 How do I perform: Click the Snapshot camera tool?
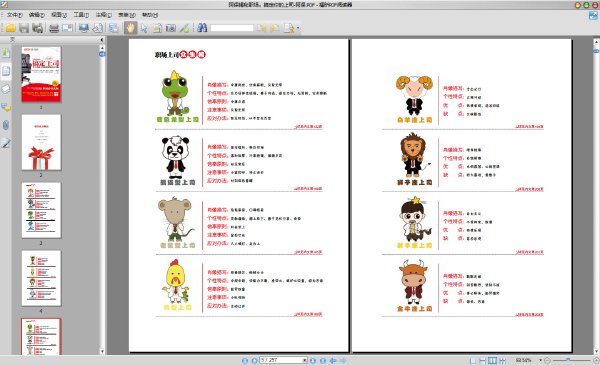171,28
